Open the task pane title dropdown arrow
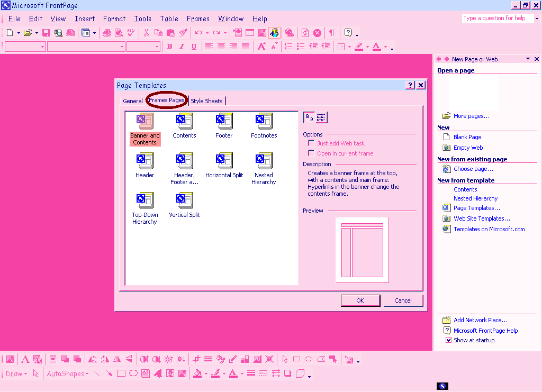Screen dimensions: 542x392 [x=528, y=59]
